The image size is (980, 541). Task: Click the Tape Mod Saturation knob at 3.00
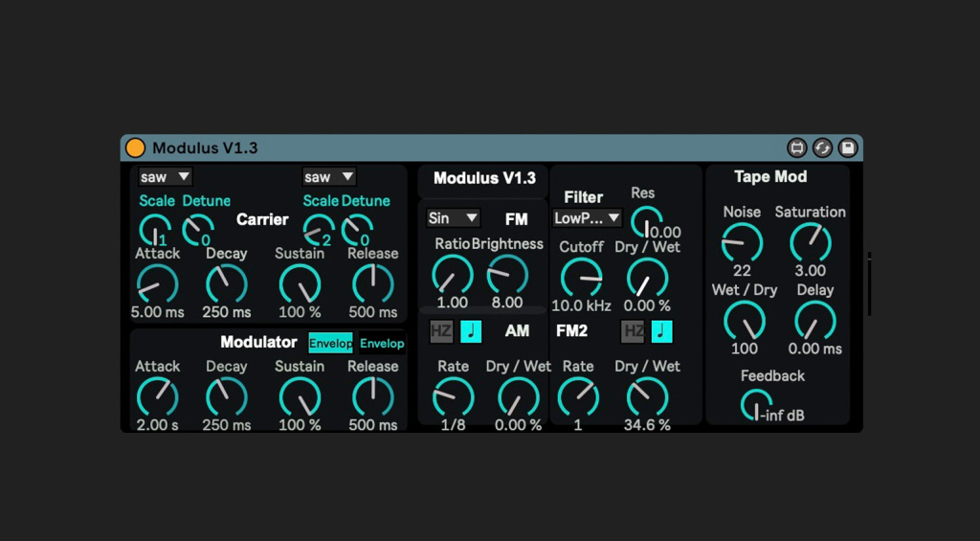pos(811,242)
